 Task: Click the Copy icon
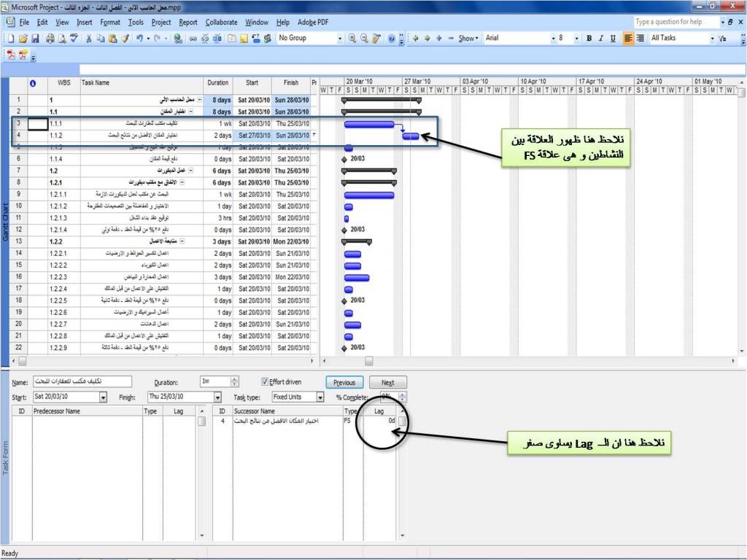[x=101, y=39]
